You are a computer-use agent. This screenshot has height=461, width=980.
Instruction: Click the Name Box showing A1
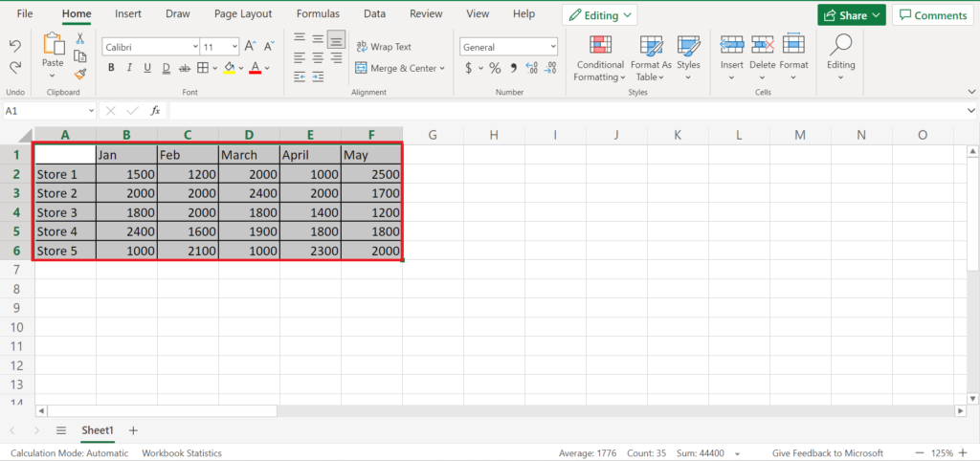tap(50, 111)
